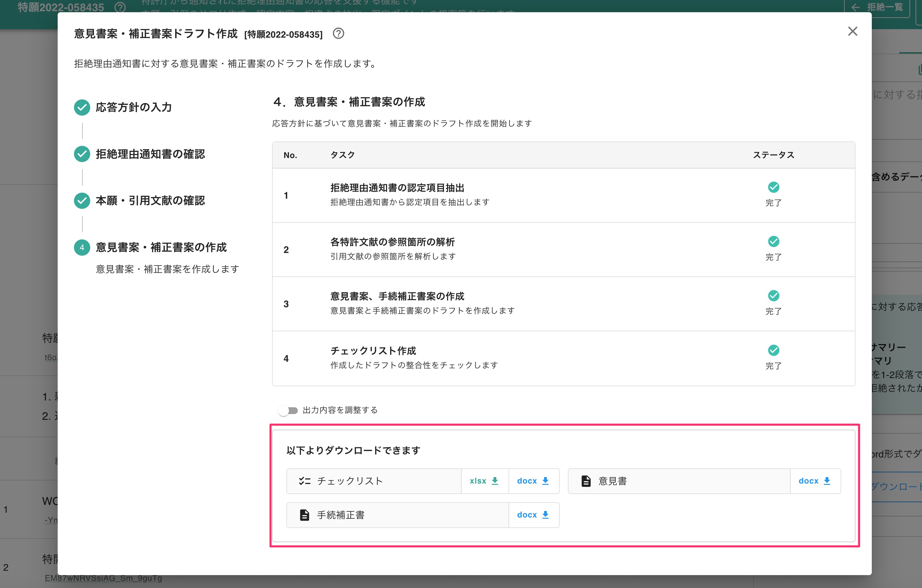Select task row 各特許文献の参照箇所の解析
Screen dimensions: 922x588
pos(563,250)
